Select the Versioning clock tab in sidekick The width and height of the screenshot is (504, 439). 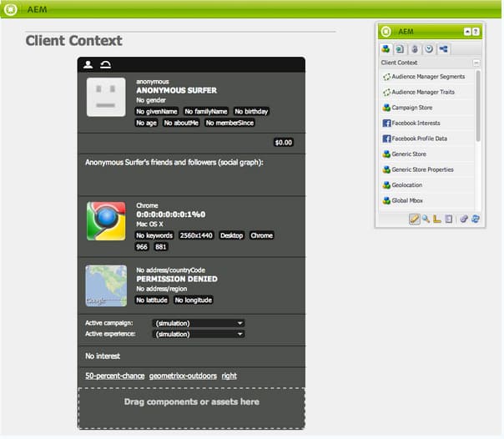(x=429, y=49)
